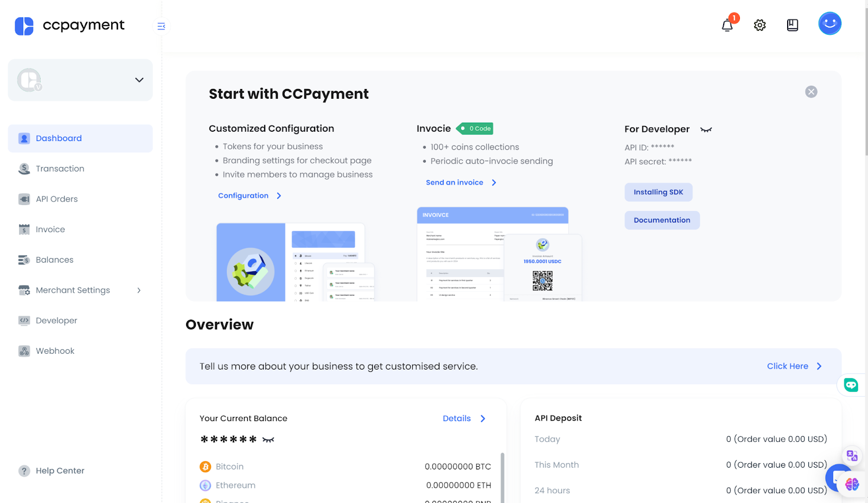Click the Installing SDK button
Image resolution: width=868 pixels, height=503 pixels.
coord(659,192)
